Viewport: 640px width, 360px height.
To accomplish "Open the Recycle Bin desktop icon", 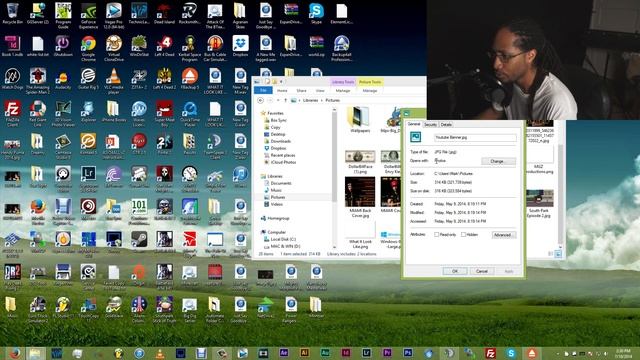I will pyautogui.click(x=12, y=13).
